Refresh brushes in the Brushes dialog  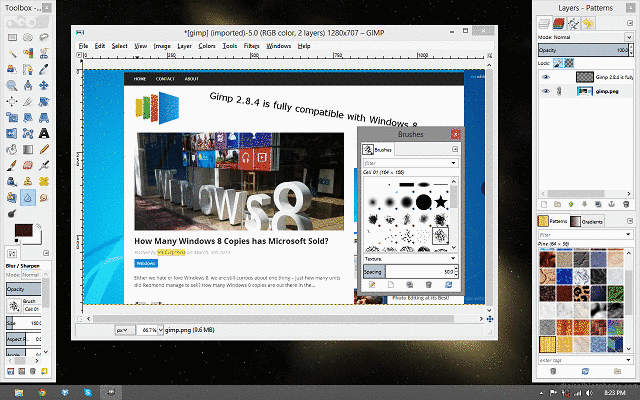(x=448, y=285)
